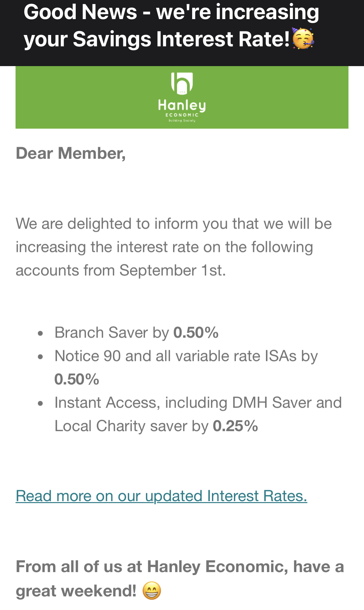Tap the Building Society small caption

182,121
